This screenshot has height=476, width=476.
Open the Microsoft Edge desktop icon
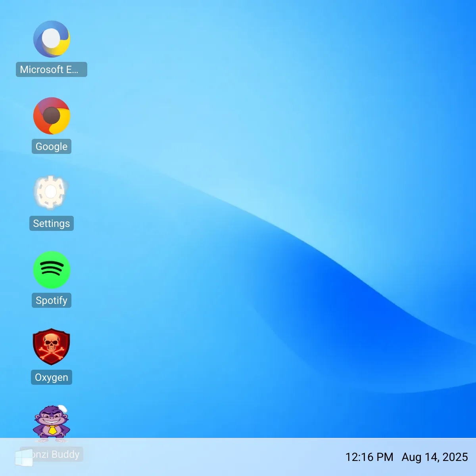(52, 39)
